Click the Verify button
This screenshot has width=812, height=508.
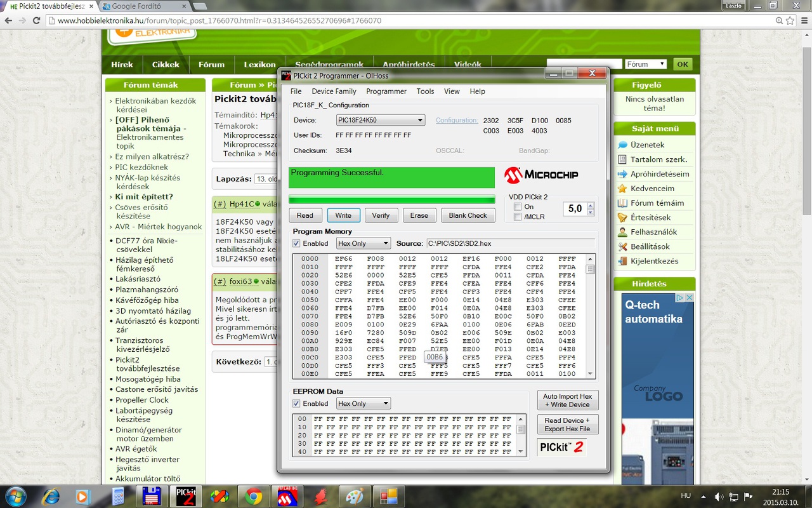381,215
